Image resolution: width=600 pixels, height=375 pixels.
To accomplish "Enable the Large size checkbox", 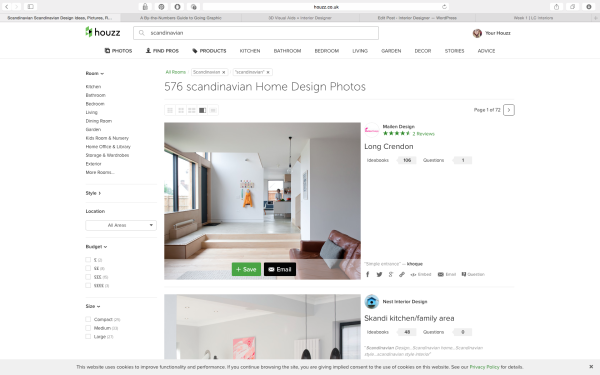I will 88,337.
